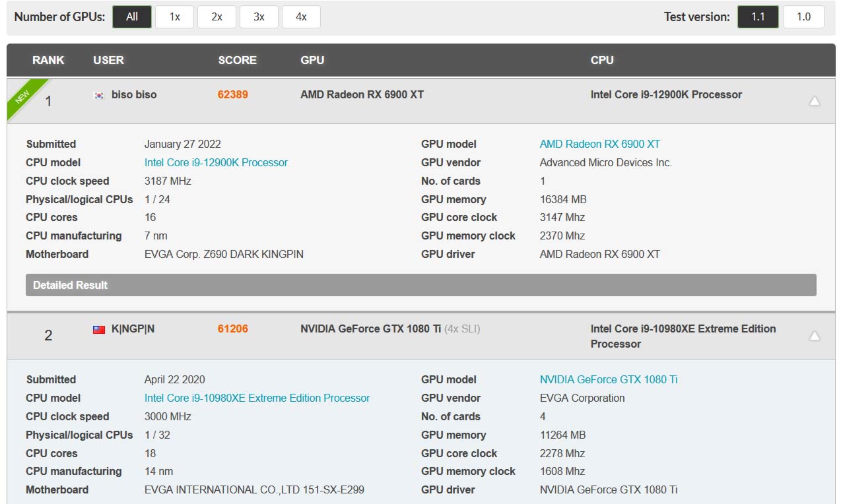This screenshot has height=504, width=841.
Task: Open the AMD Radeon RX 6900 XT model link
Action: [x=599, y=144]
